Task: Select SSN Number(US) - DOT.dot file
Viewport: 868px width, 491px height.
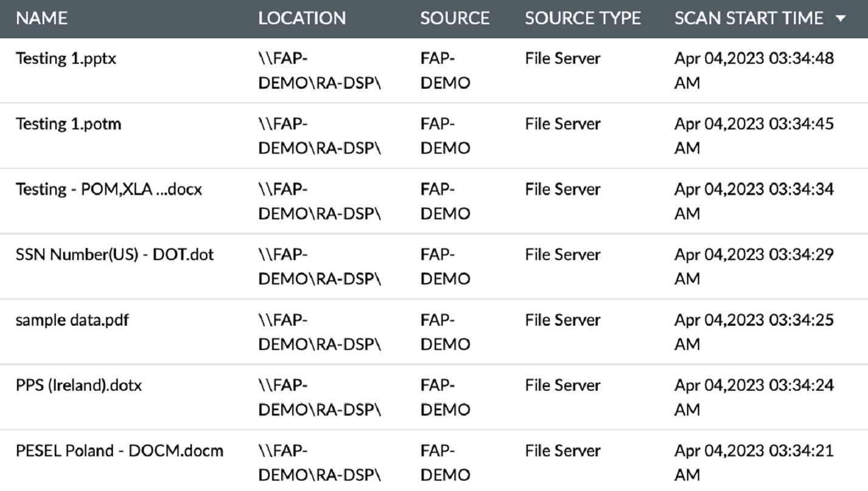Action: tap(114, 255)
